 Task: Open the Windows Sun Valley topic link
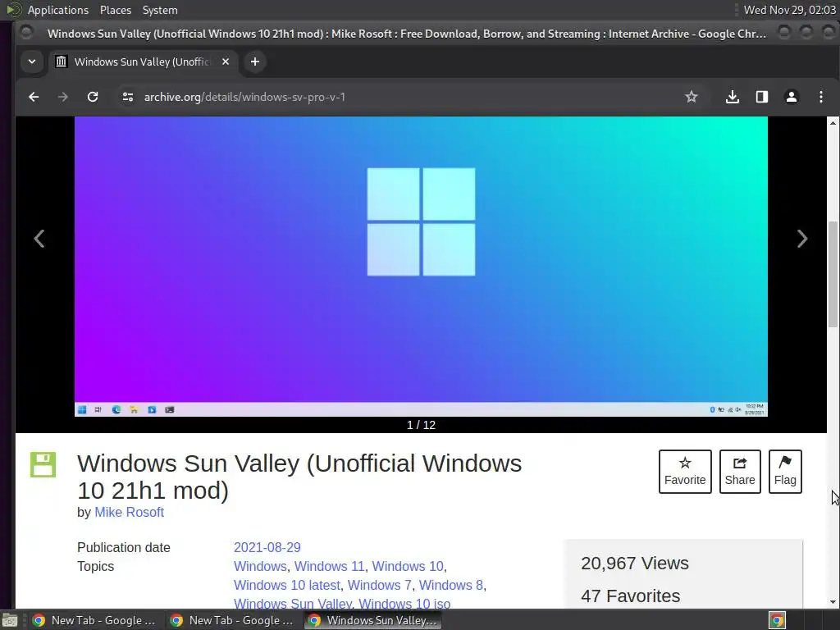click(x=293, y=603)
